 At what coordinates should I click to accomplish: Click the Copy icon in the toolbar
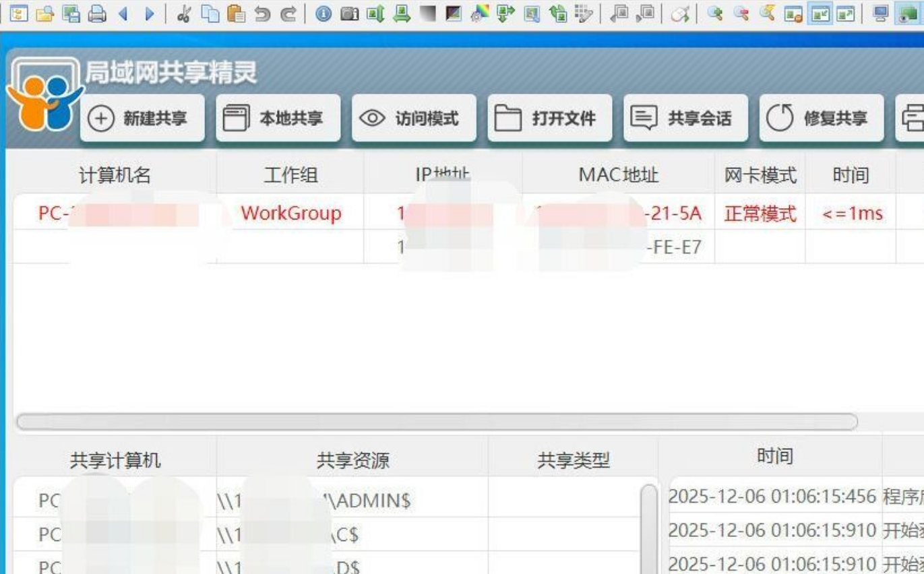pyautogui.click(x=210, y=13)
